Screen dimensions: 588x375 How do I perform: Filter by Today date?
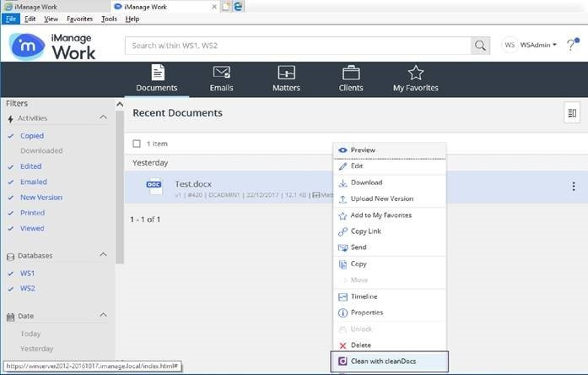(30, 334)
